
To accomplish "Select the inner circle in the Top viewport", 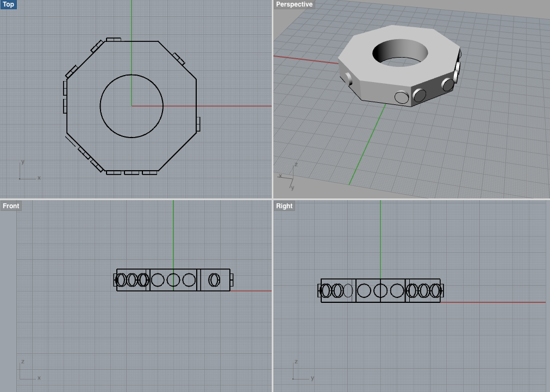I will pos(132,106).
